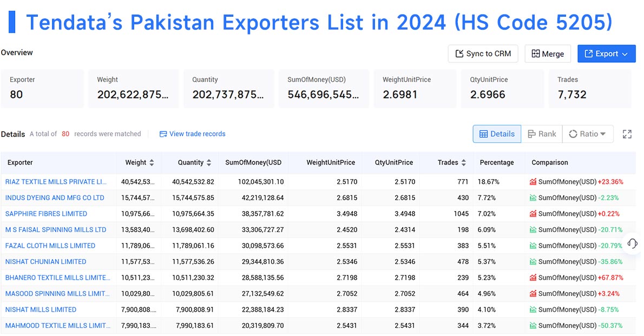
Task: Select the Details tab
Action: pos(497,134)
